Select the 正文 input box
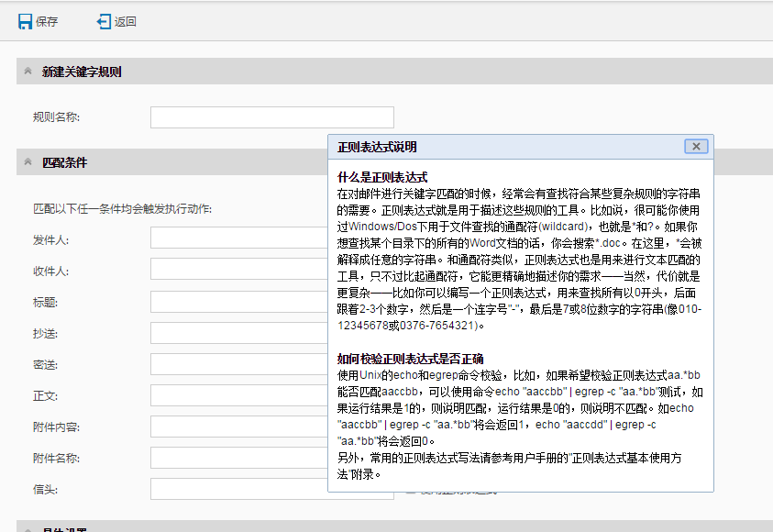 click(238, 395)
